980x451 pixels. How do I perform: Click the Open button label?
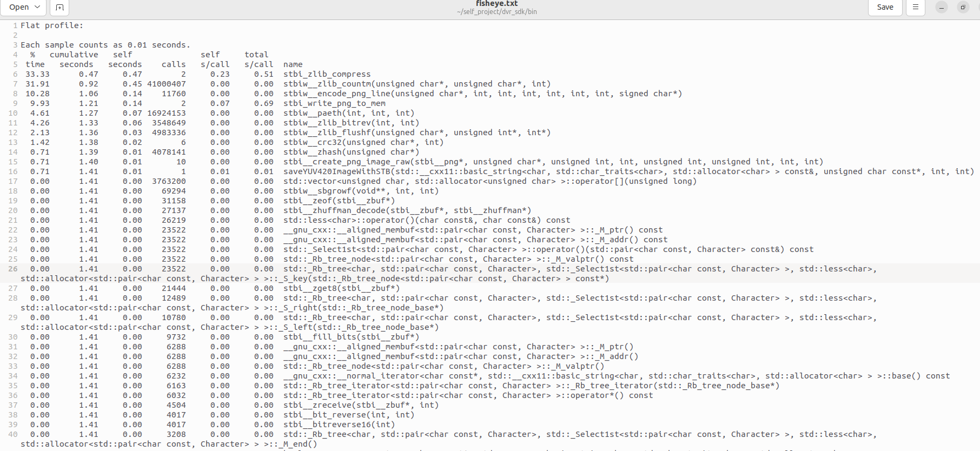tap(19, 7)
